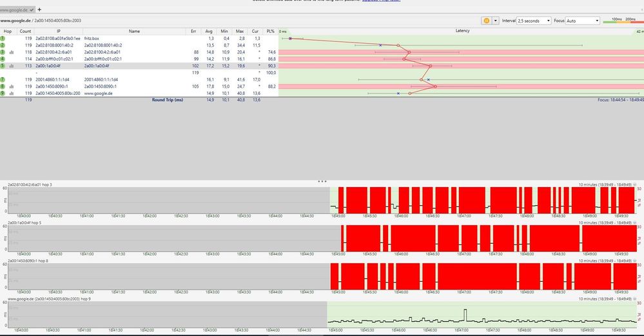Collapse the hop 5 timeline graph options icon

634,222
